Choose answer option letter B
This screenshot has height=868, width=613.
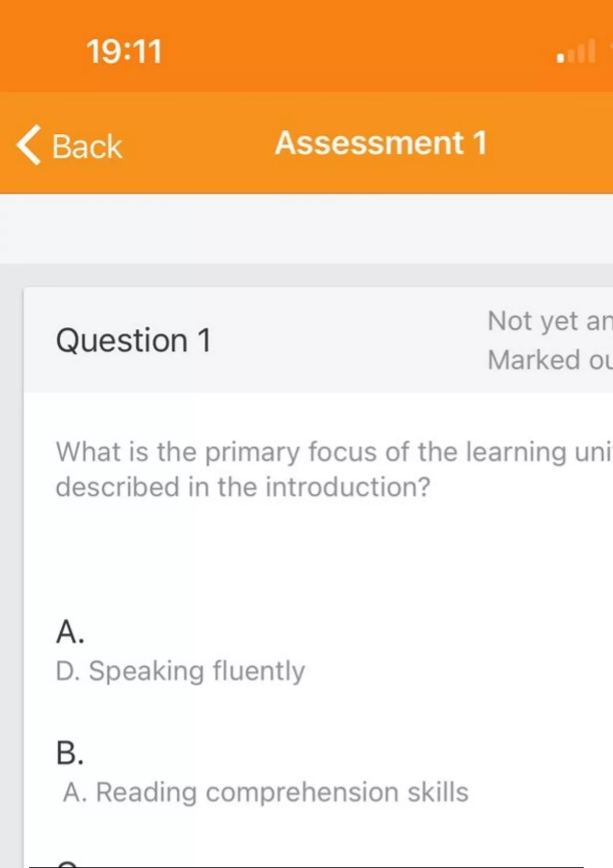point(70,753)
